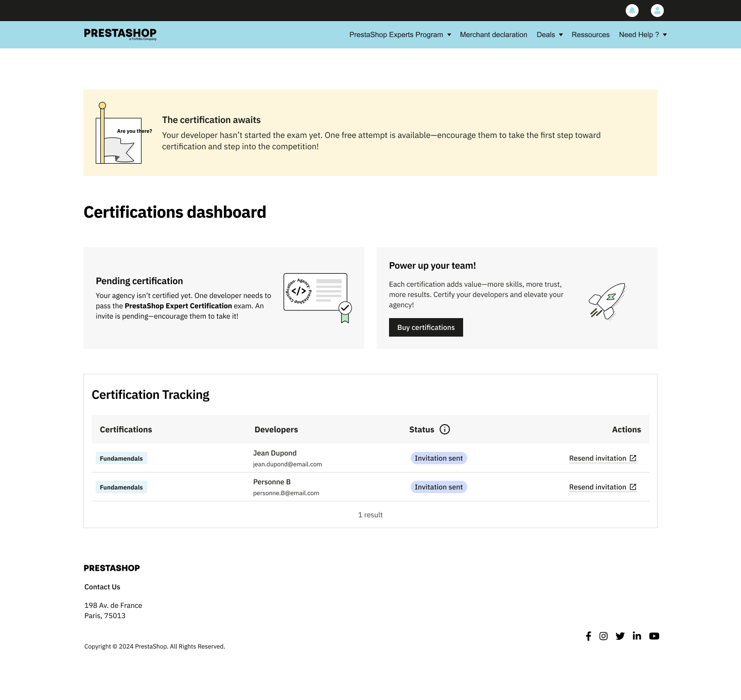Screen dimensions: 741x700
Task: Click the PrestaShop logo in header
Action: 120,34
